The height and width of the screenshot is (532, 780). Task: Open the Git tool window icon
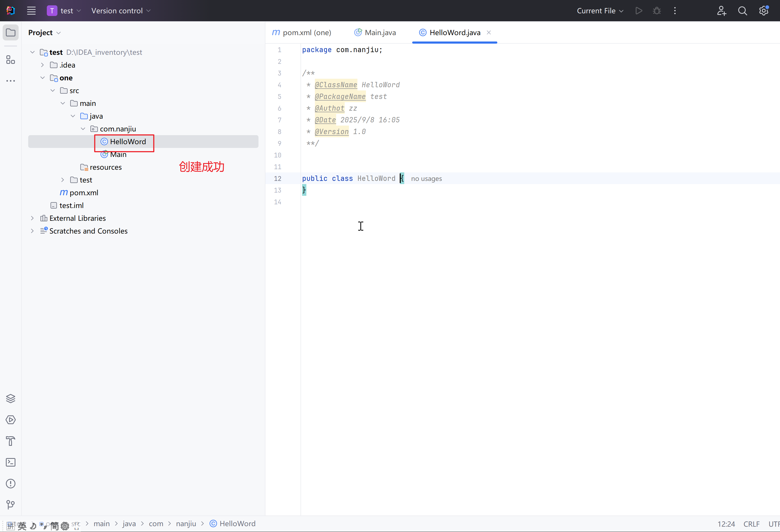pos(11,505)
